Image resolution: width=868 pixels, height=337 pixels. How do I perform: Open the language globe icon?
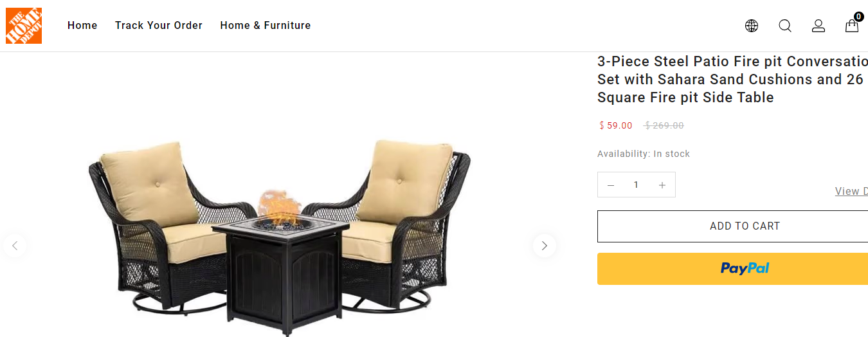click(752, 26)
